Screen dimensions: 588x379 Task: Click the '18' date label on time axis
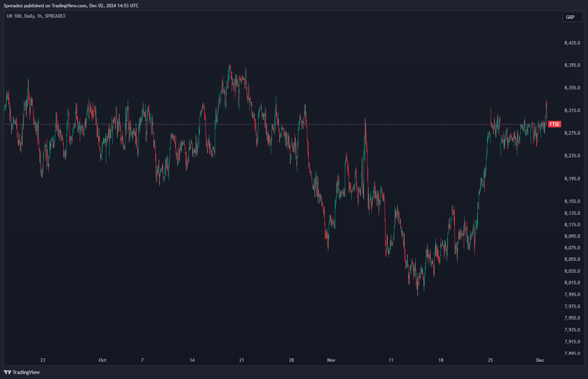(441, 360)
